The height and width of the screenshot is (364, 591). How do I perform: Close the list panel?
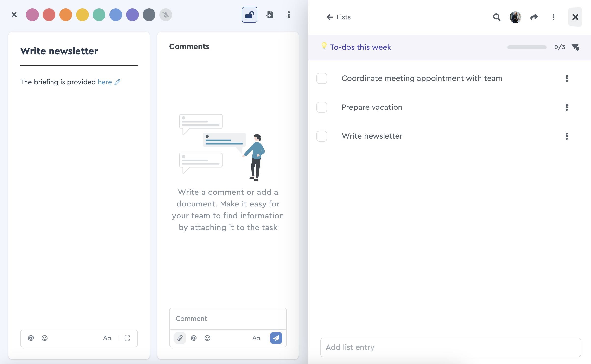[x=575, y=17]
